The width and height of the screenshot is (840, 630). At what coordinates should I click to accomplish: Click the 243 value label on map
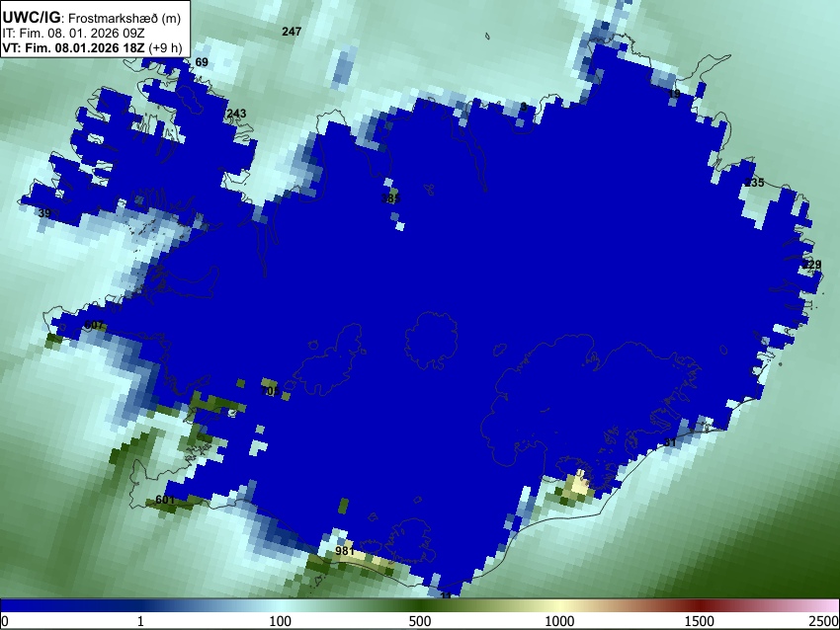tap(236, 113)
